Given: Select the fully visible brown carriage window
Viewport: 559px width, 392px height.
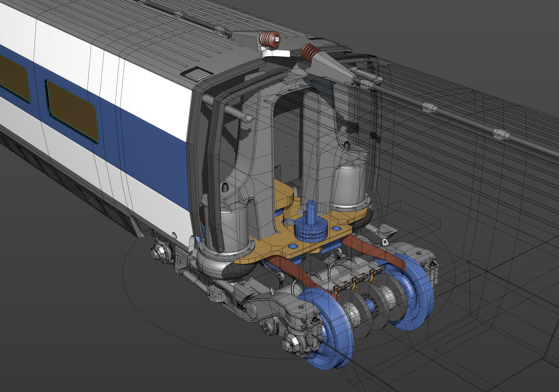Looking at the screenshot, I should click(x=72, y=111).
